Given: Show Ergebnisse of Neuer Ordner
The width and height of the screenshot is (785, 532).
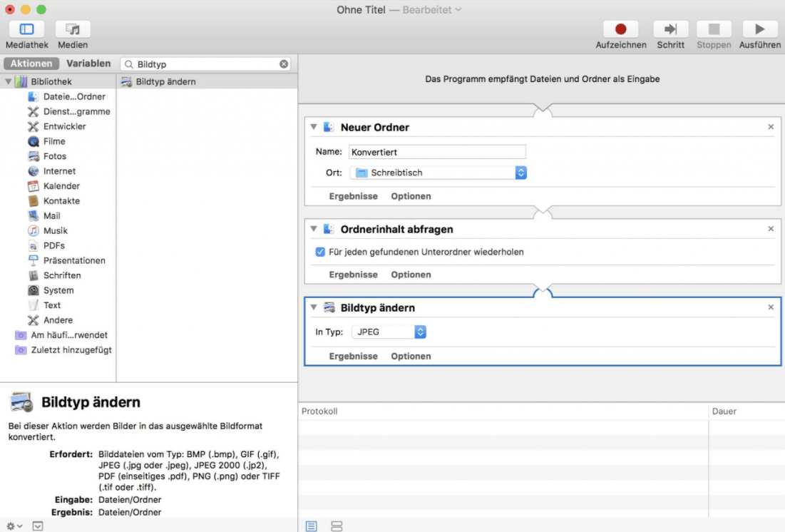Looking at the screenshot, I should [354, 196].
